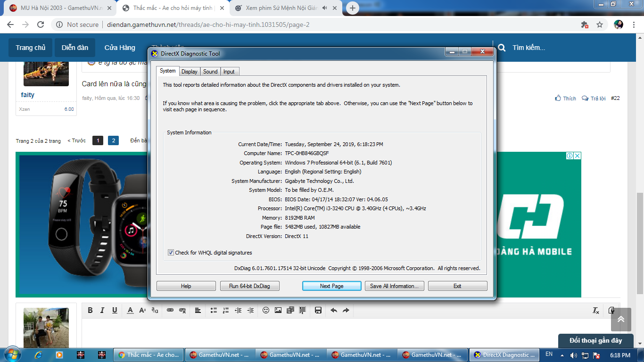
Task: Insert a link using the chain icon
Action: click(x=170, y=310)
